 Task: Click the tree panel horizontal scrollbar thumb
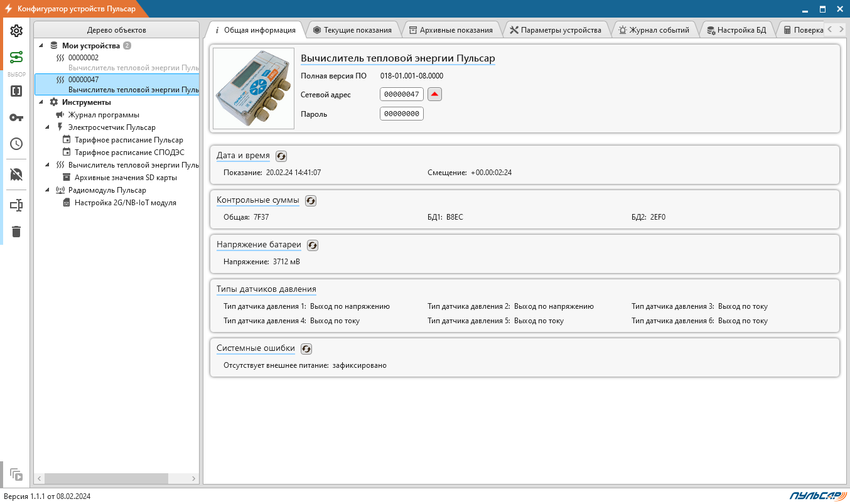pyautogui.click(x=105, y=478)
